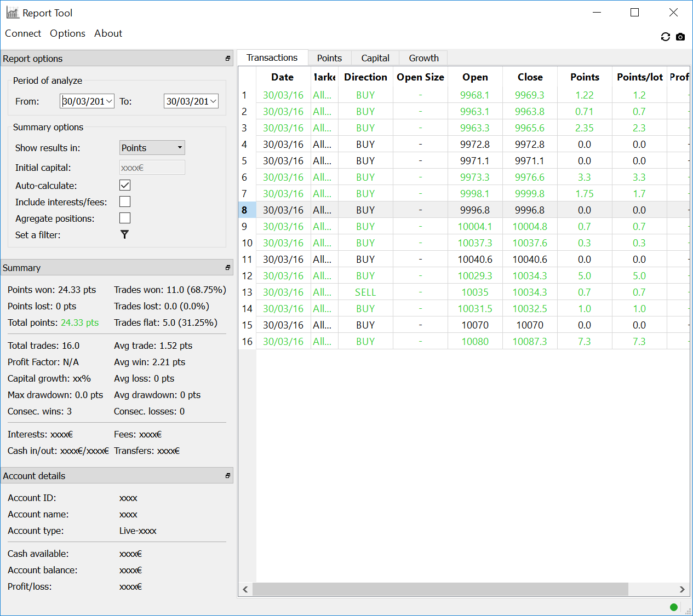Switch to the Capital tab
Image resolution: width=693 pixels, height=616 pixels.
pos(375,58)
